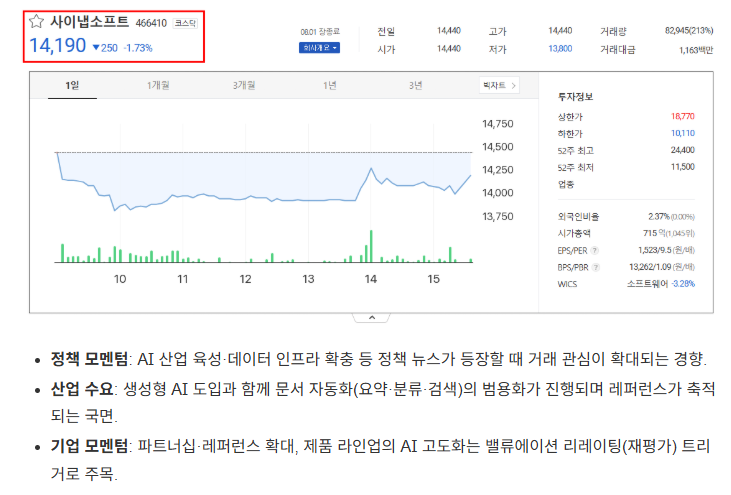Click the 사이냅소프트 stock name
This screenshot has height=495, width=731.
click(x=90, y=21)
